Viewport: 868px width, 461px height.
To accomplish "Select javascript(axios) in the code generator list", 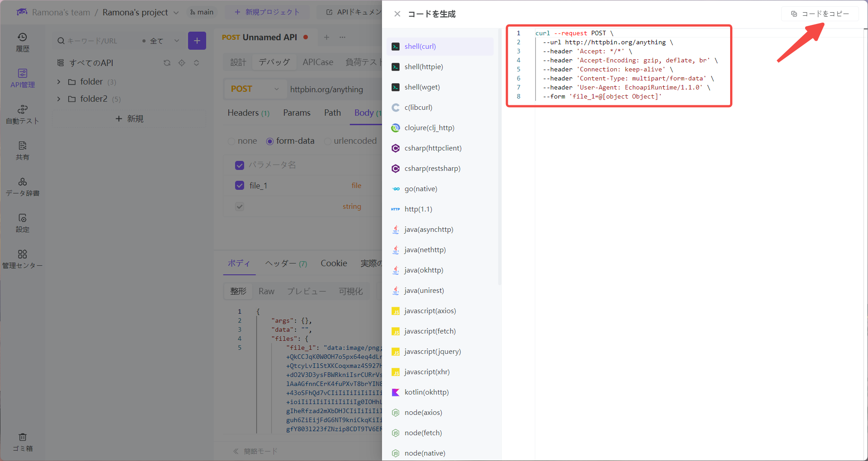I will coord(429,310).
